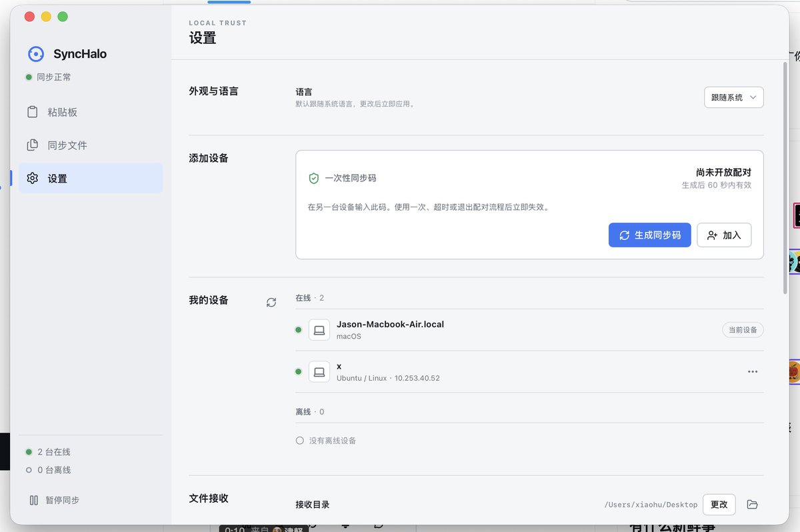The height and width of the screenshot is (532, 800).
Task: Click the shield icon beside 一次性同步码
Action: 313,179
